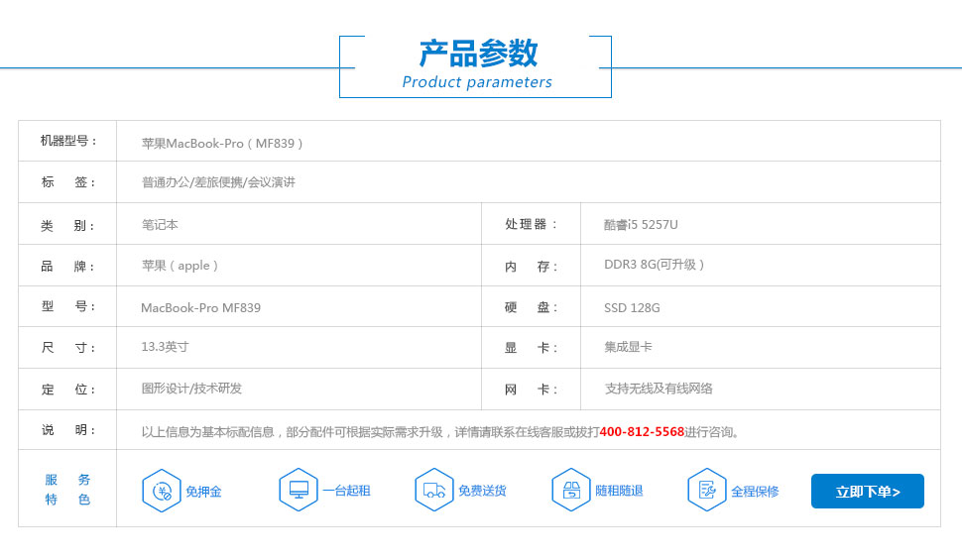962x560 pixels.
Task: Click the 免费送货 truck icon
Action: (433, 490)
